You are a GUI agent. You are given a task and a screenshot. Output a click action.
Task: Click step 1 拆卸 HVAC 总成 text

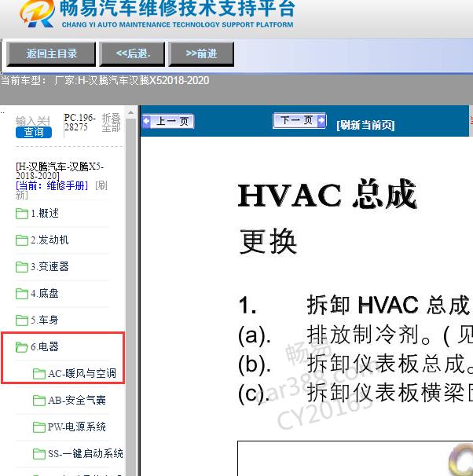(x=388, y=305)
